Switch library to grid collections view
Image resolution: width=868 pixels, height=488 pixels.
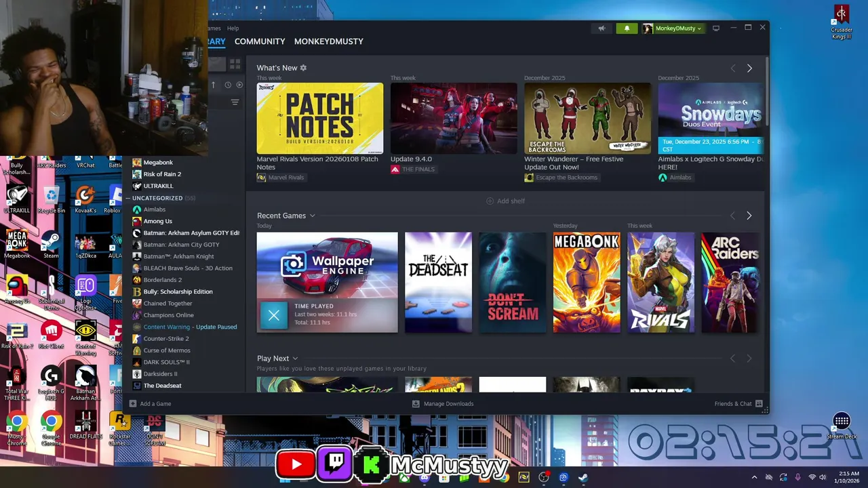tap(235, 64)
